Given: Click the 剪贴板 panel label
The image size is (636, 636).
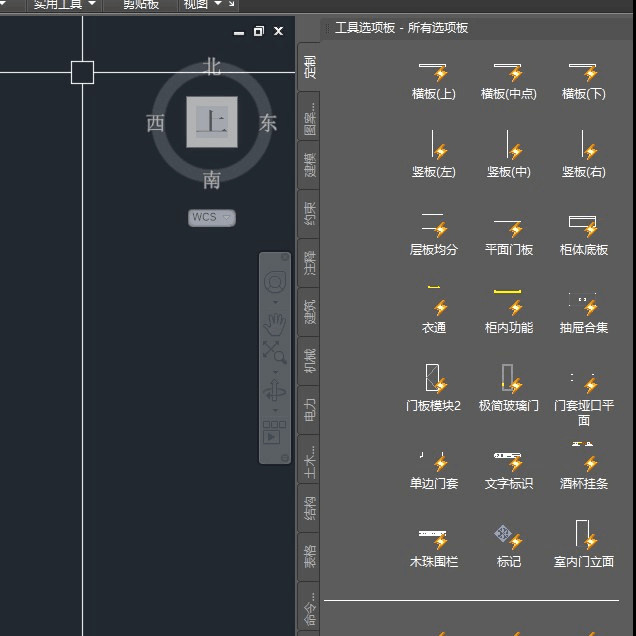Looking at the screenshot, I should click(x=140, y=4).
